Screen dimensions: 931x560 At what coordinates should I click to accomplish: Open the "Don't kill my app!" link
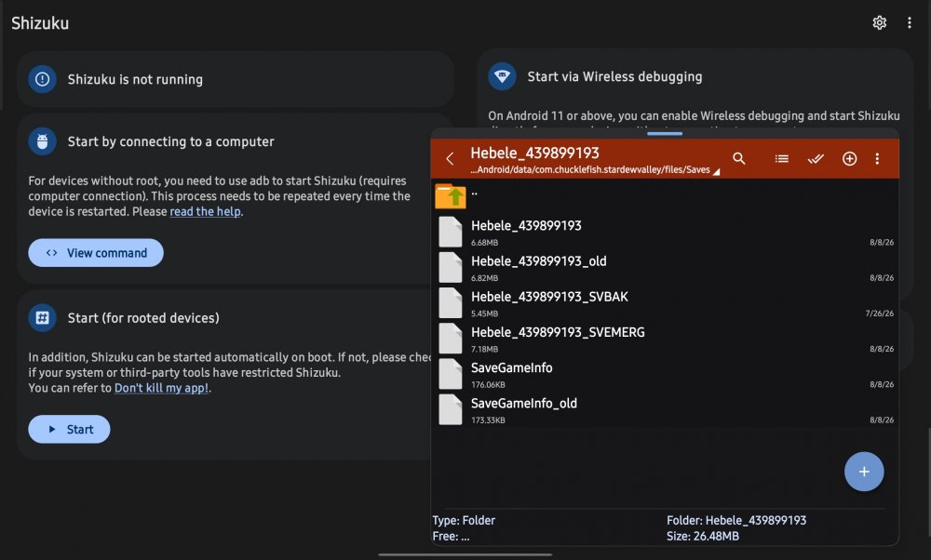(x=161, y=388)
